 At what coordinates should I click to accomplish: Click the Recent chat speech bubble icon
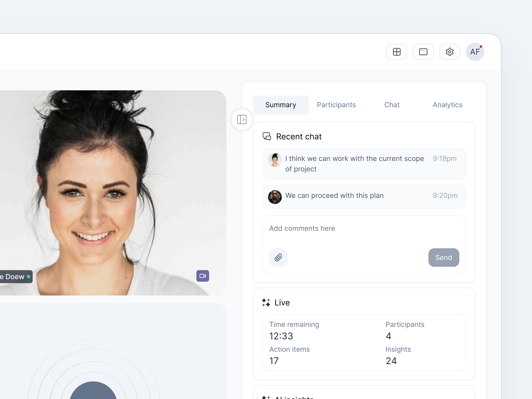[267, 136]
